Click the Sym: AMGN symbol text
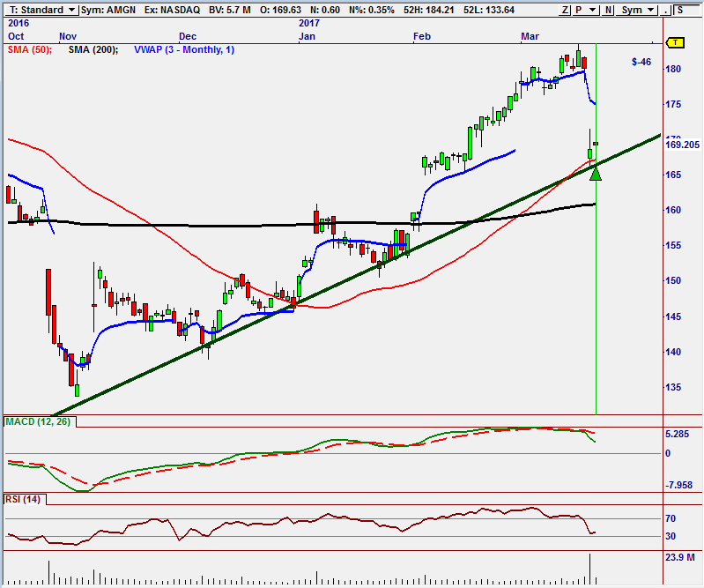Viewport: 704px width, 588px height. tap(108, 10)
